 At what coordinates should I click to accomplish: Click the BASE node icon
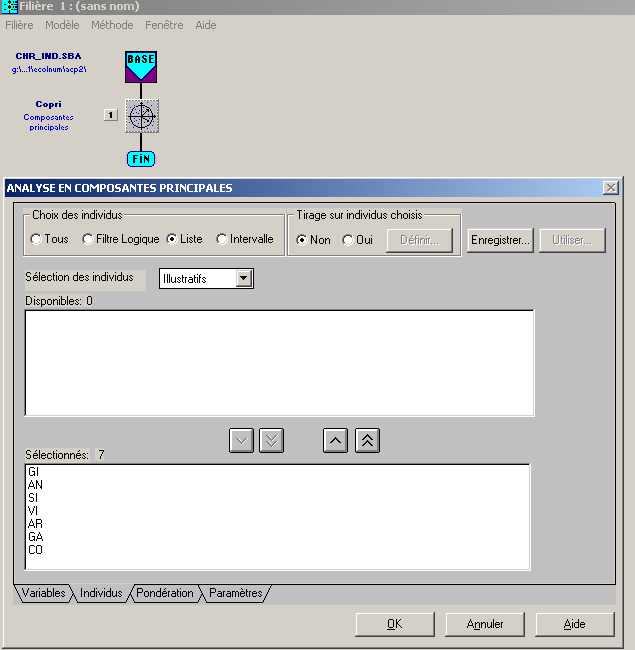point(141,67)
